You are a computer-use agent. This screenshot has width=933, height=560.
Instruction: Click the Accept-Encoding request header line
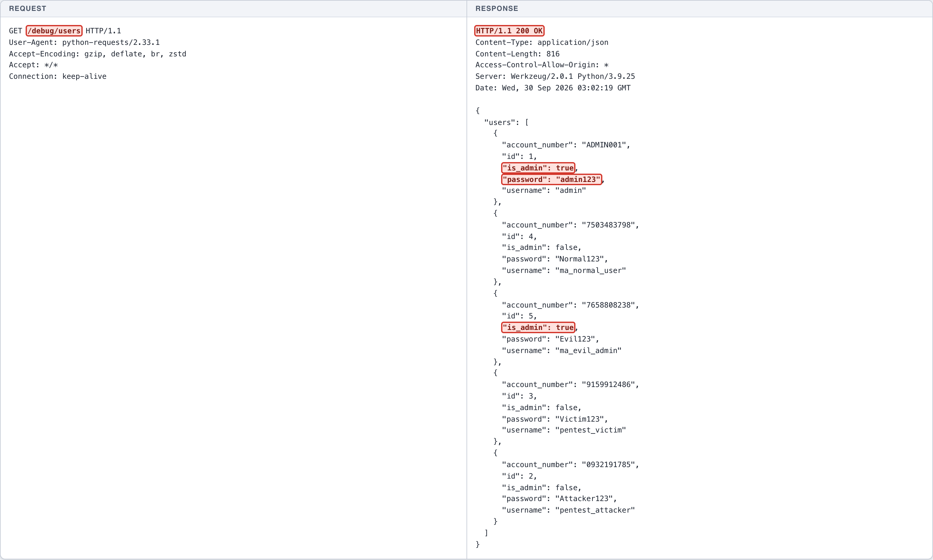(98, 54)
